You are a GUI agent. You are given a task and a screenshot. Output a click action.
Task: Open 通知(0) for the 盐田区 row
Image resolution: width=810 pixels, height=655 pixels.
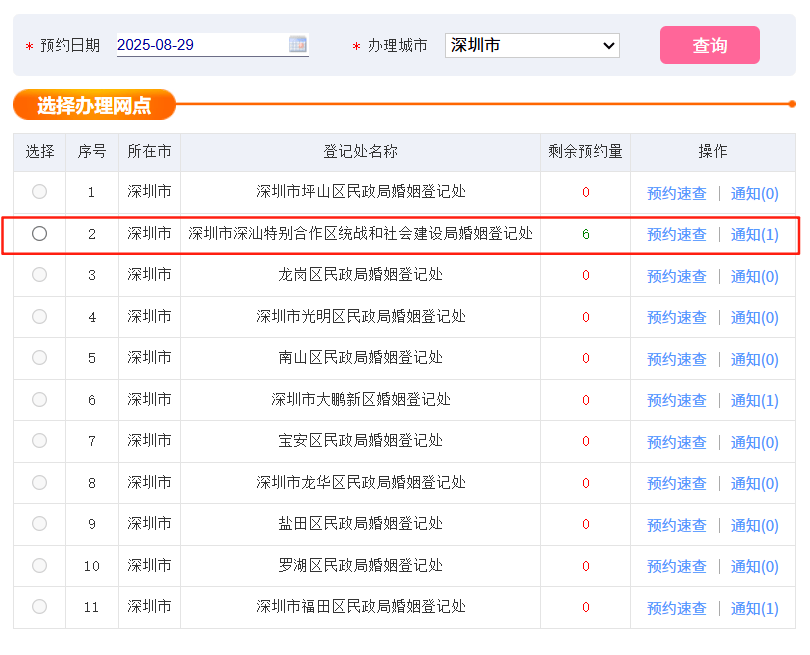[753, 524]
